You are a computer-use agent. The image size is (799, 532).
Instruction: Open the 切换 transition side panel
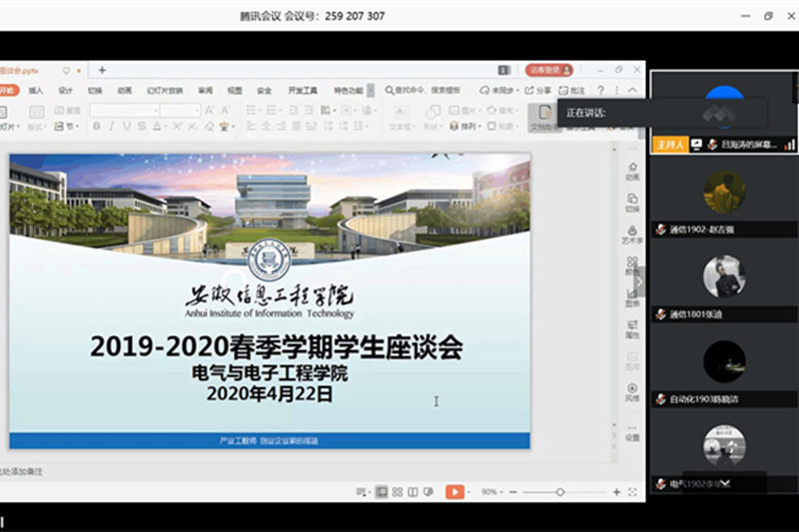pos(632,203)
